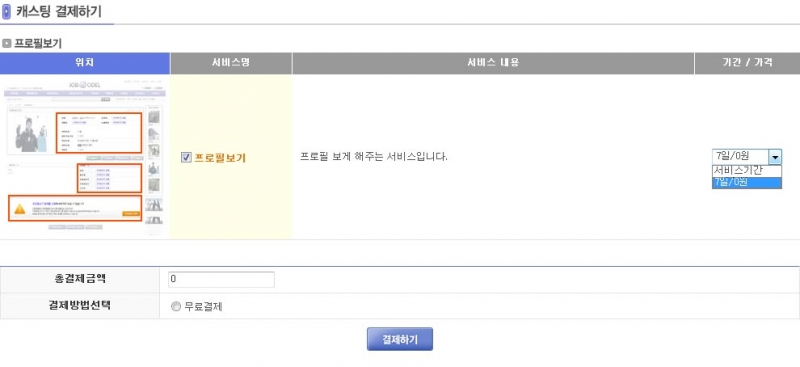Screen dimensions: 800x367
Task: Uncheck the 프로필보기 service checkbox
Action: 186,158
